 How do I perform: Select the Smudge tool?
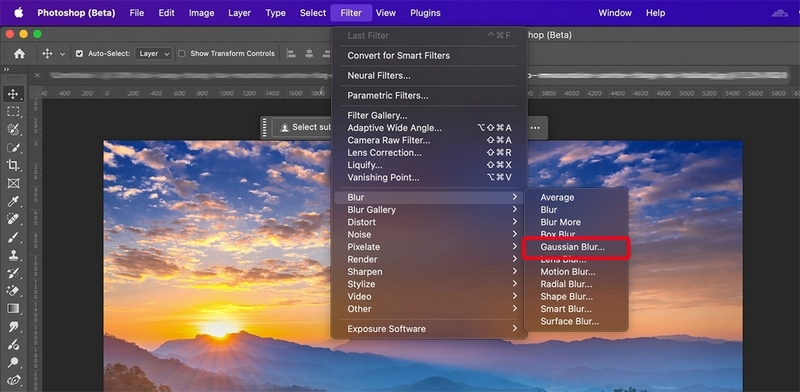(13, 327)
